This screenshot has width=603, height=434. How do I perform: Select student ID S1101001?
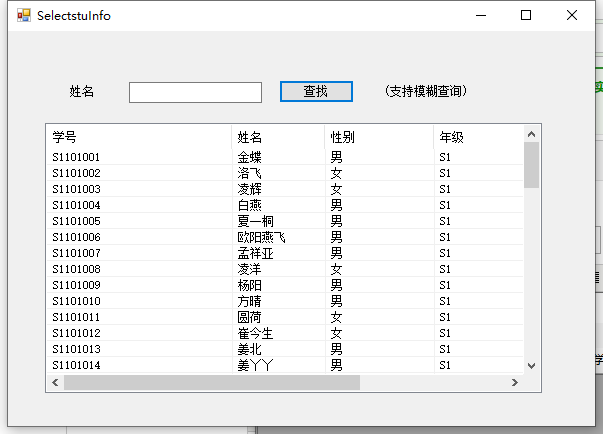tap(76, 157)
